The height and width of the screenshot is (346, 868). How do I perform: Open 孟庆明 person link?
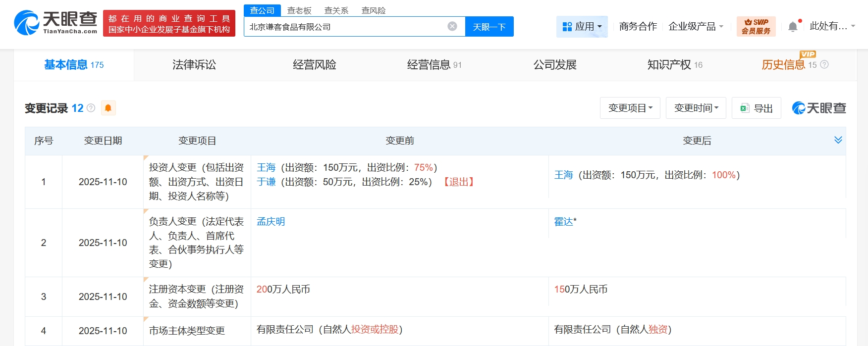(x=271, y=222)
